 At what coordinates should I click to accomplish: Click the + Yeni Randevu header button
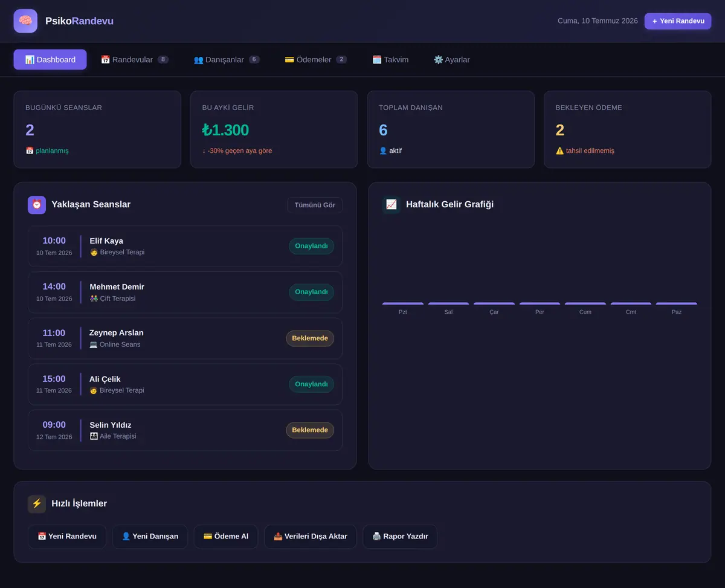[678, 21]
